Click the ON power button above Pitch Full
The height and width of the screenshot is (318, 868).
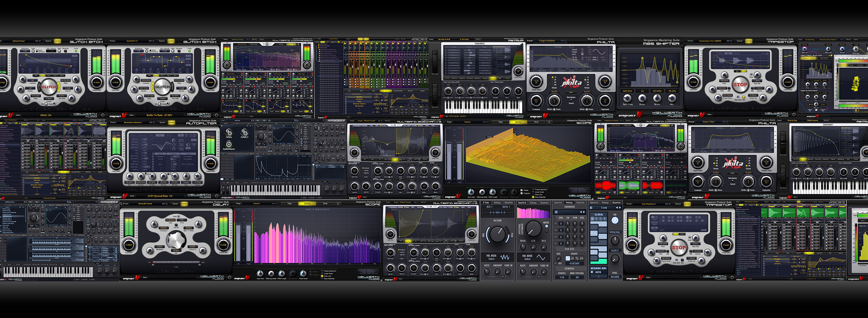coord(615,220)
